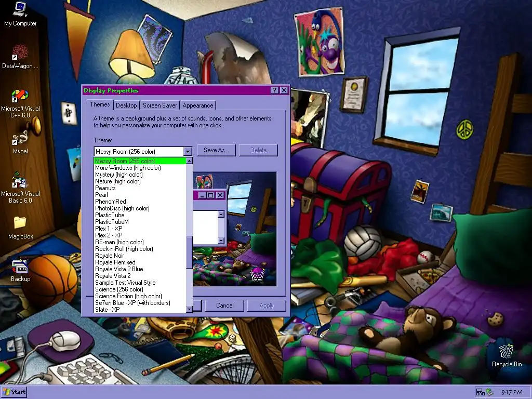The height and width of the screenshot is (399, 532).
Task: Select Science (256 color) theme
Action: [140, 289]
